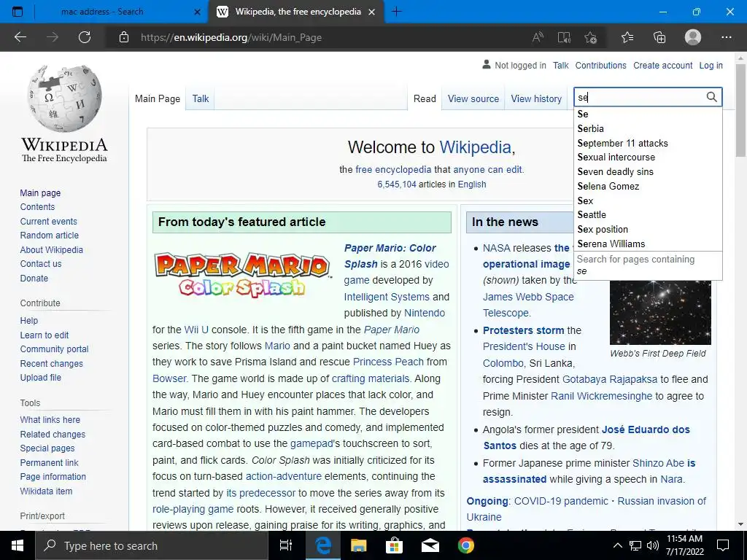Click the browser address bar URL
Viewport: 747px width, 560px height.
231,37
